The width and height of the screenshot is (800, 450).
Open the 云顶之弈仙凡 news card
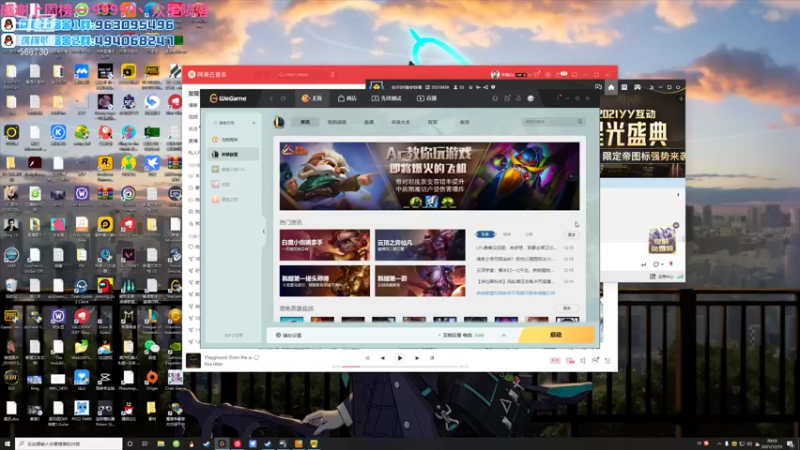tap(420, 245)
